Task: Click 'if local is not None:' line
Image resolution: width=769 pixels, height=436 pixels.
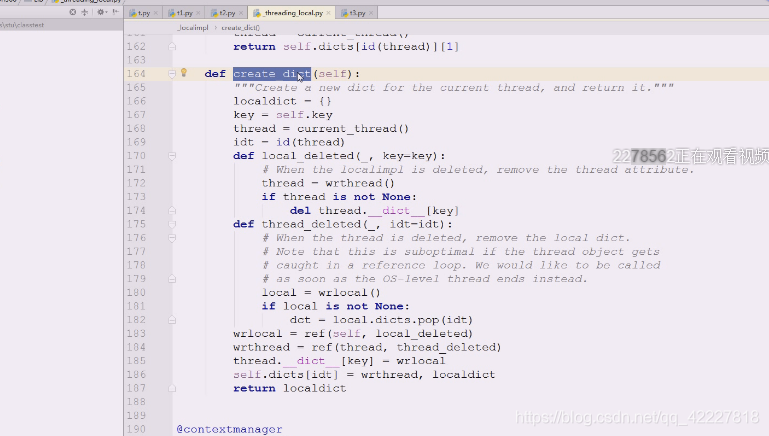Action: (335, 306)
